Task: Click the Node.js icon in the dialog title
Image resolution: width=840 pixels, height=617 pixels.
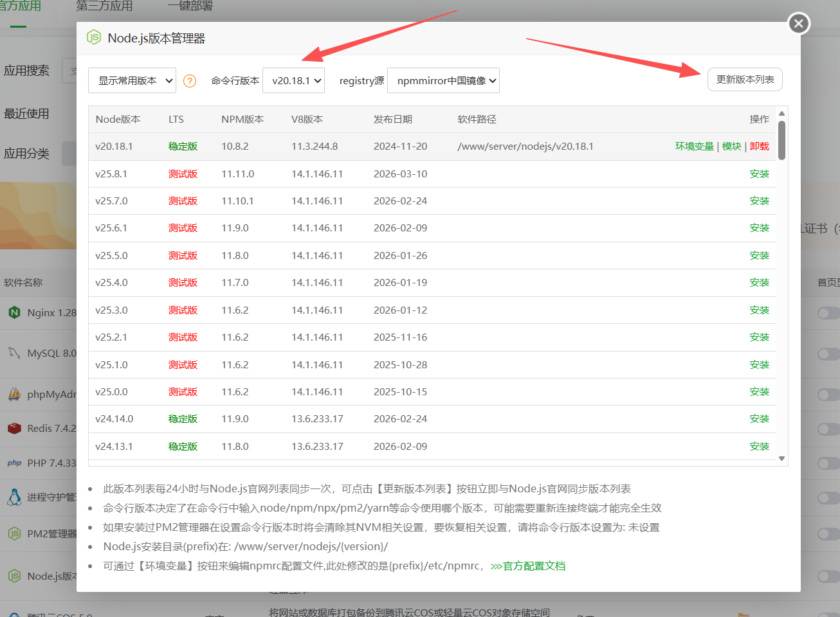Action: [x=95, y=37]
